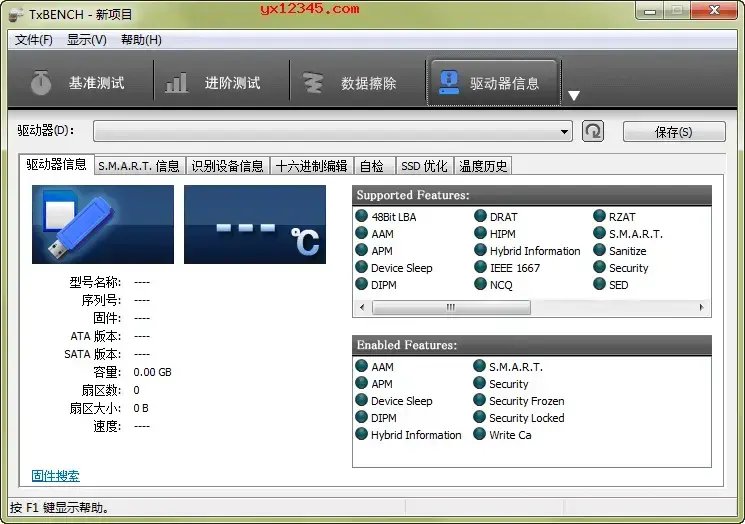Click the 序列号 label
This screenshot has width=745, height=524.
tap(101, 300)
